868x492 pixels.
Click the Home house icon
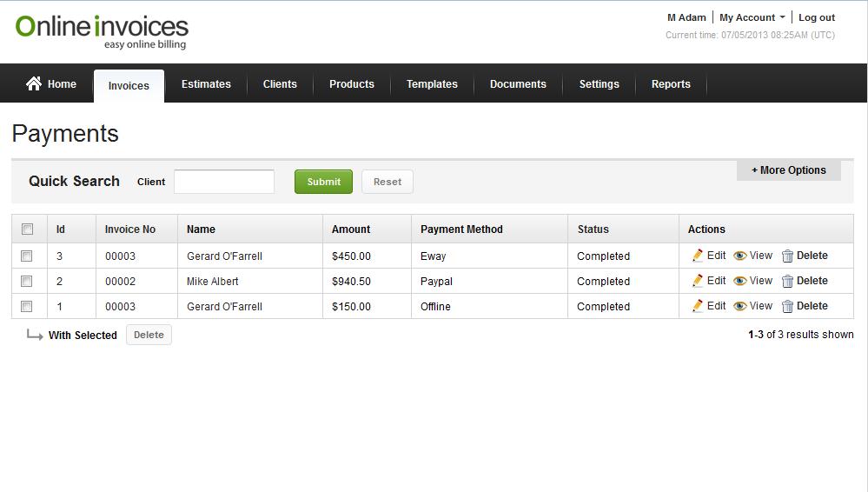(x=34, y=83)
